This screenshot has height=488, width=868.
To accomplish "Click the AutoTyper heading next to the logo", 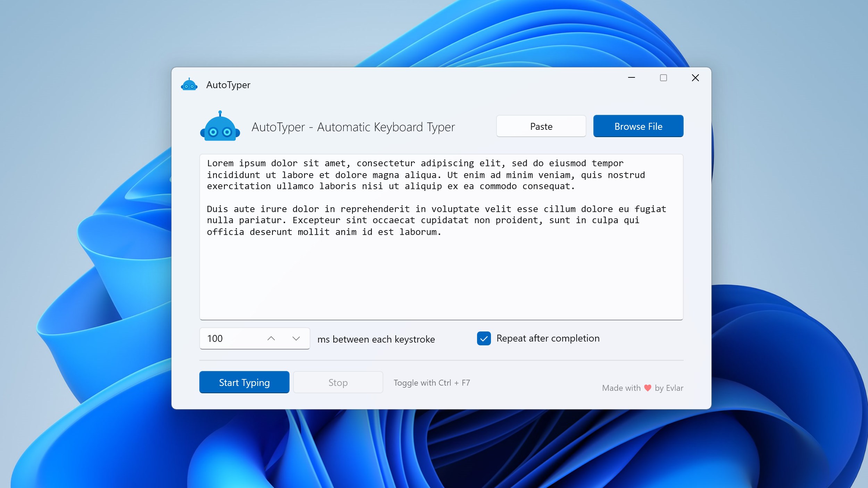I will coord(353,127).
